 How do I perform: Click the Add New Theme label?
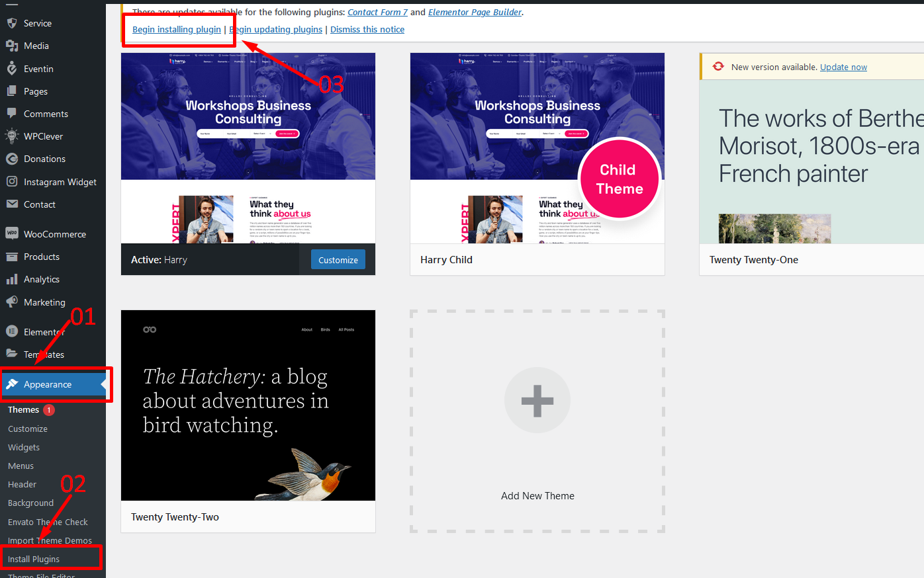pyautogui.click(x=537, y=496)
